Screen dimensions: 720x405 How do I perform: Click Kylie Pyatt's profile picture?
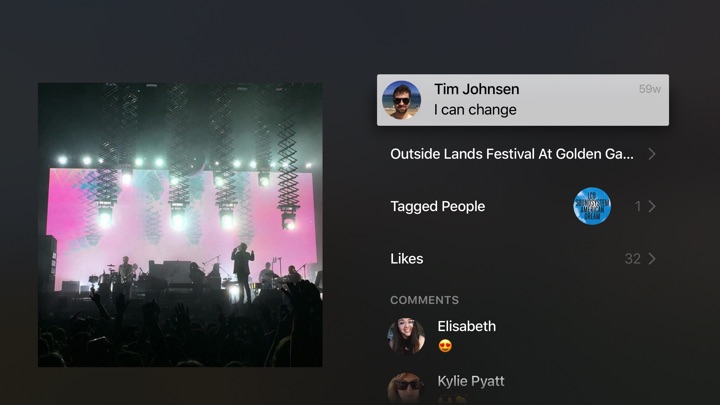click(406, 388)
